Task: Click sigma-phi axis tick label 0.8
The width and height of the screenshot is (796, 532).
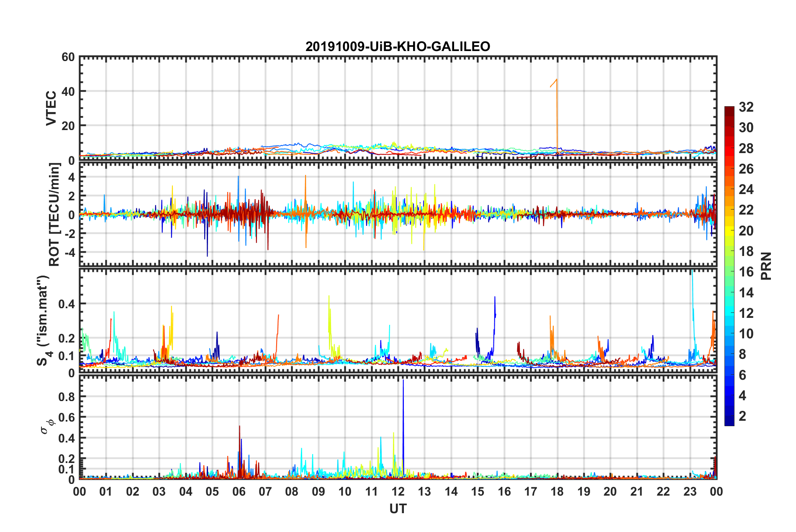Action: [x=66, y=397]
